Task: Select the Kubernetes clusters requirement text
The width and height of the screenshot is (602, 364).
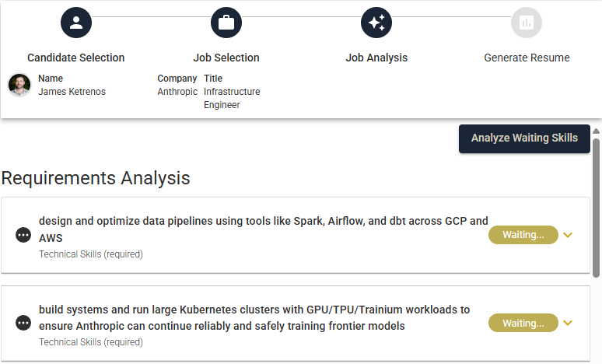Action: tap(254, 317)
